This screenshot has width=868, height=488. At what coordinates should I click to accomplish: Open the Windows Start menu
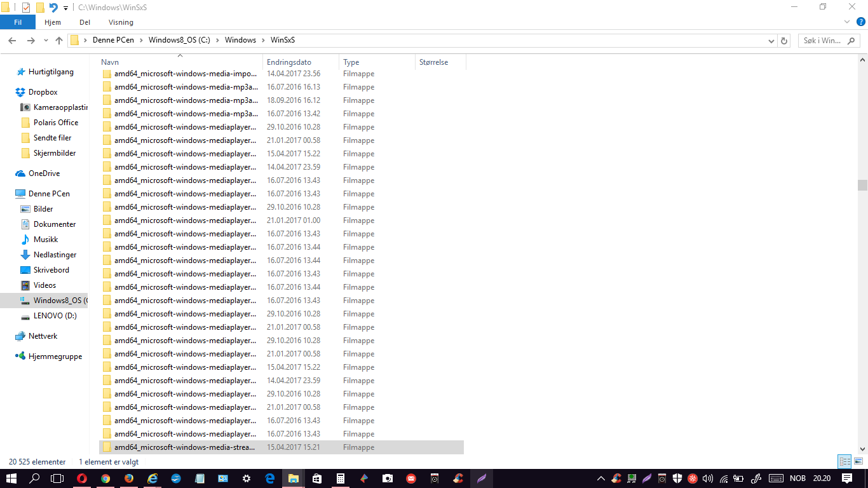click(x=11, y=478)
